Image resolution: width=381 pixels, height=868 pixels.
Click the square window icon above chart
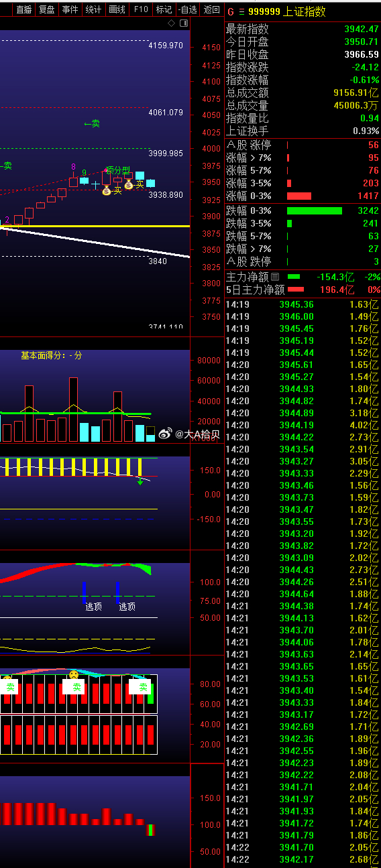(183, 23)
